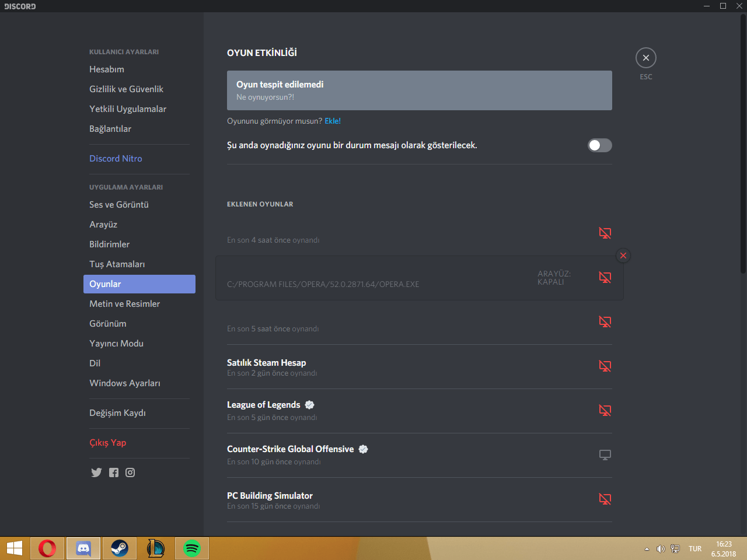
Task: Click 'En son 15 gün önce oynandı' text
Action: coord(274,506)
